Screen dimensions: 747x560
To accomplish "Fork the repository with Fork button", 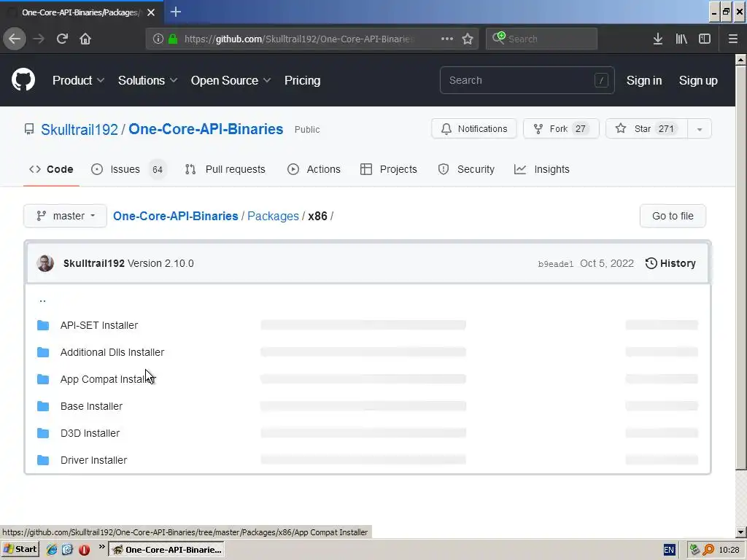I will tap(561, 129).
